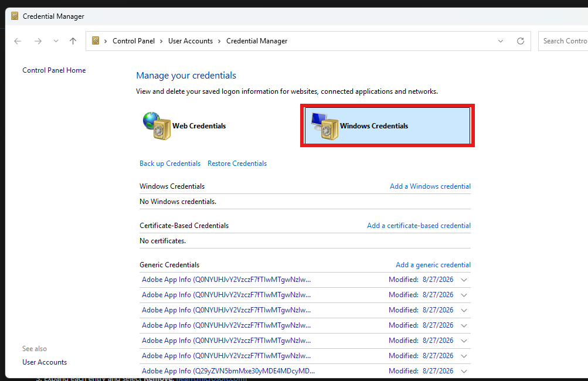
Task: Click the Windows Credentials monitor safe icon
Action: [x=325, y=126]
